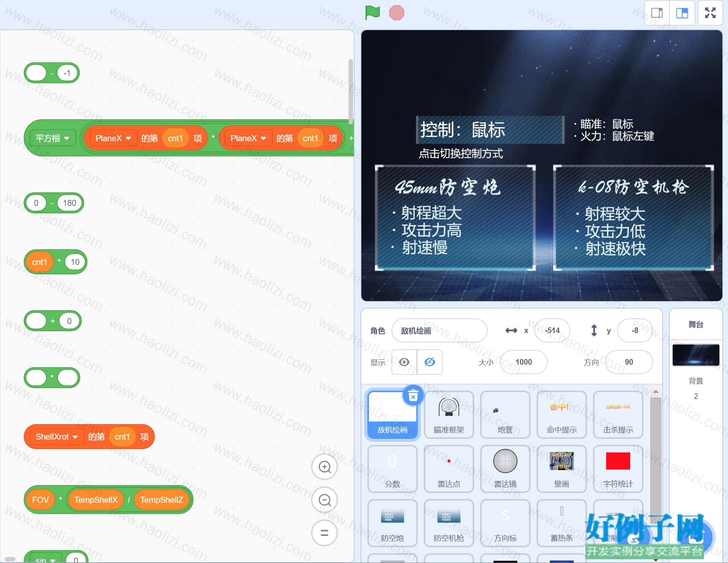Click the -1 value in subtraction block
The height and width of the screenshot is (563, 728).
(x=67, y=73)
